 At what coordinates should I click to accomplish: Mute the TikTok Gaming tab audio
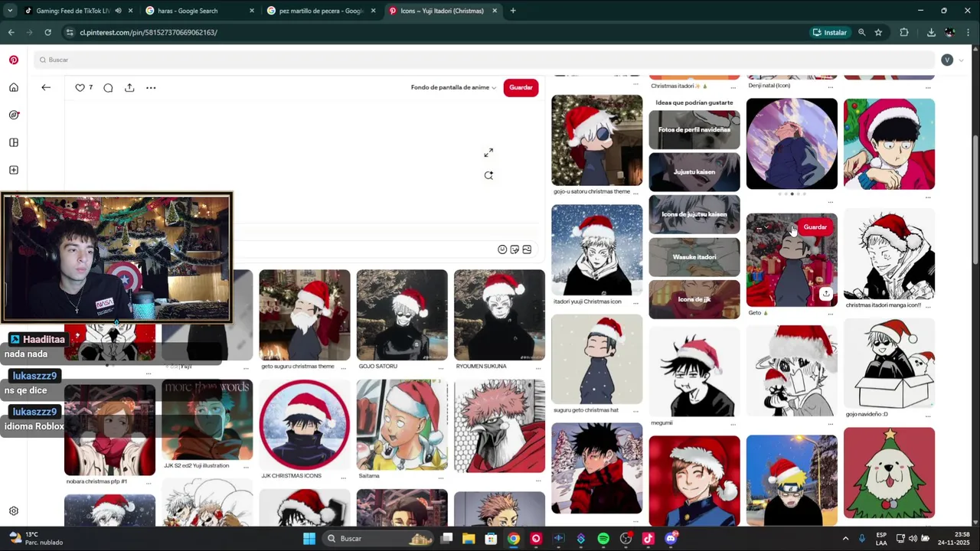point(118,11)
